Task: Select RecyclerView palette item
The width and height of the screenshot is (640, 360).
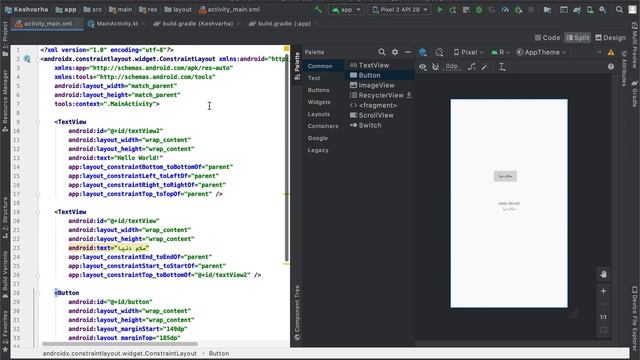Action: (380, 95)
